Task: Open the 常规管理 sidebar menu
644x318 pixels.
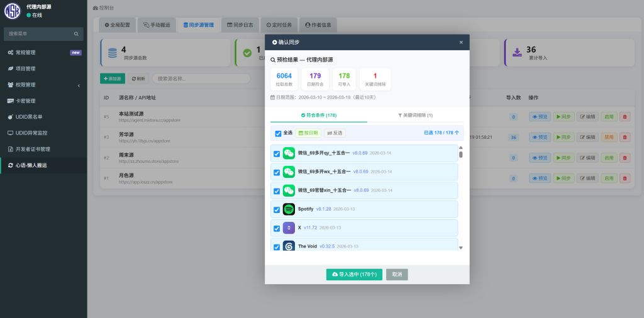Action: pyautogui.click(x=43, y=52)
